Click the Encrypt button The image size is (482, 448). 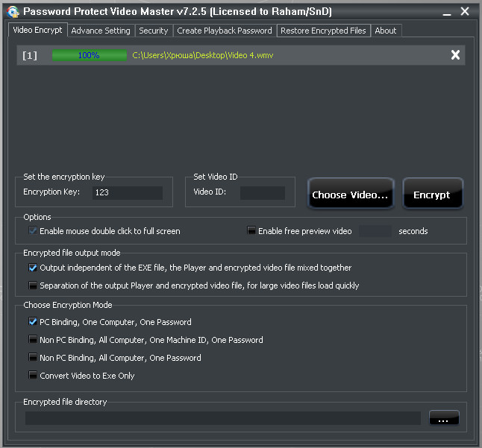(433, 194)
